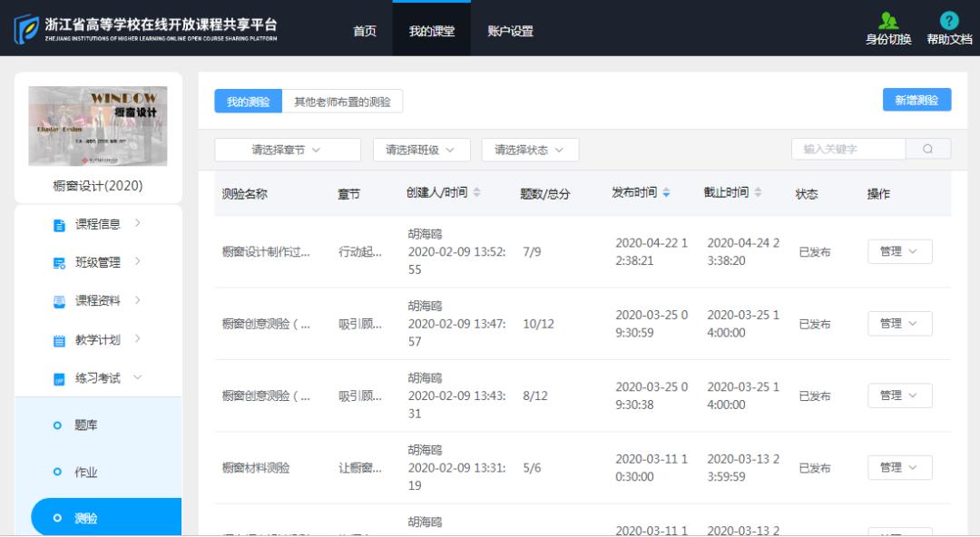Viewport: 980px width, 537px height.
Task: Open the 请选择状态 dropdown
Action: (x=530, y=150)
